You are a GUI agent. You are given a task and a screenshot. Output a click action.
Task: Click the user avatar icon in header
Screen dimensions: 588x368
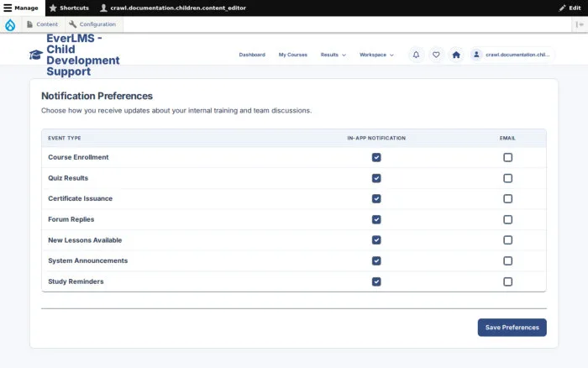click(476, 55)
